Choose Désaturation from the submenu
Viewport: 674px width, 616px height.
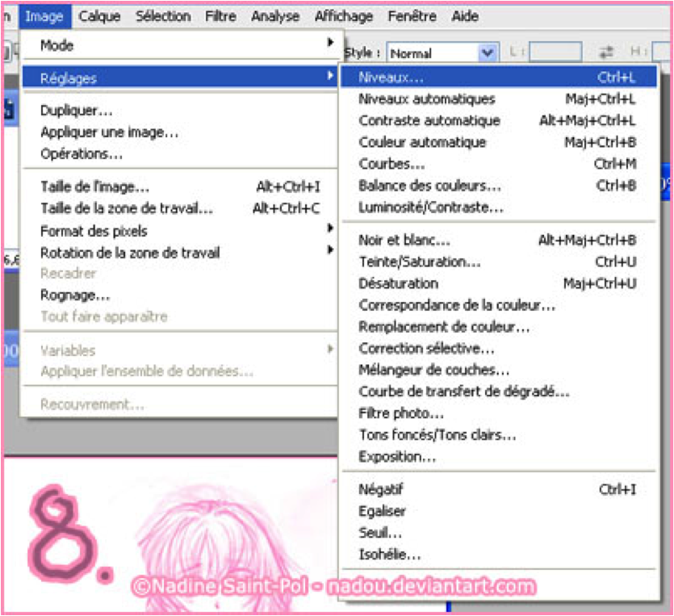[399, 283]
